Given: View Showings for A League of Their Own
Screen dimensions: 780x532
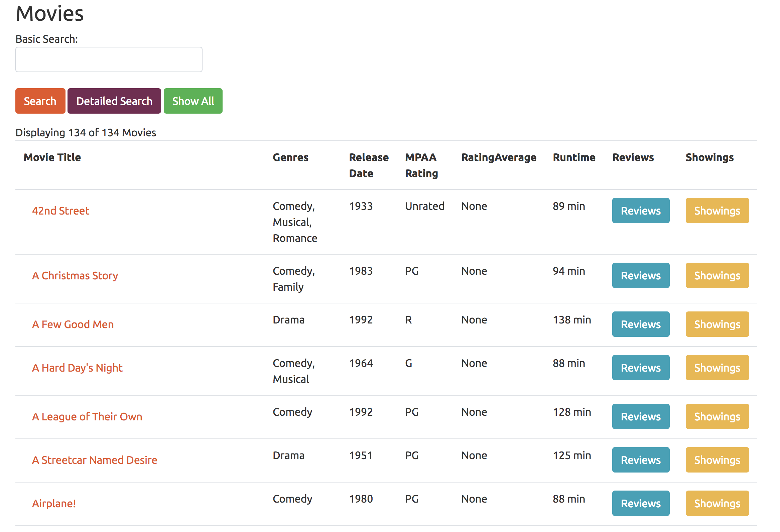Looking at the screenshot, I should click(717, 416).
